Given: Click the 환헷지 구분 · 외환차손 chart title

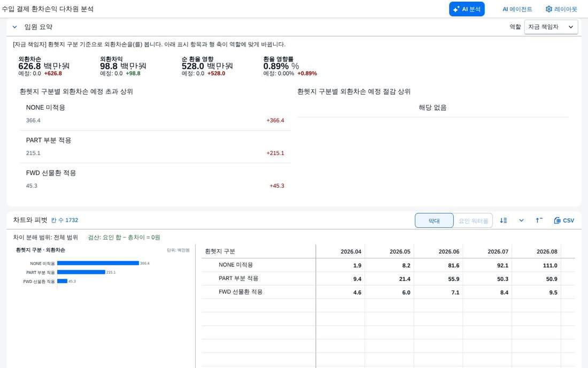Looking at the screenshot, I should 41,250.
